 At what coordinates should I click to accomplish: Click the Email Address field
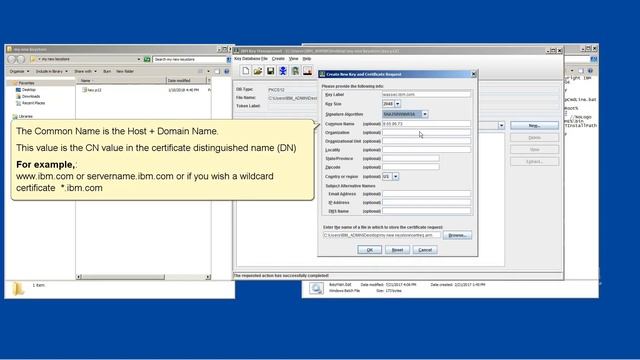coord(426,194)
